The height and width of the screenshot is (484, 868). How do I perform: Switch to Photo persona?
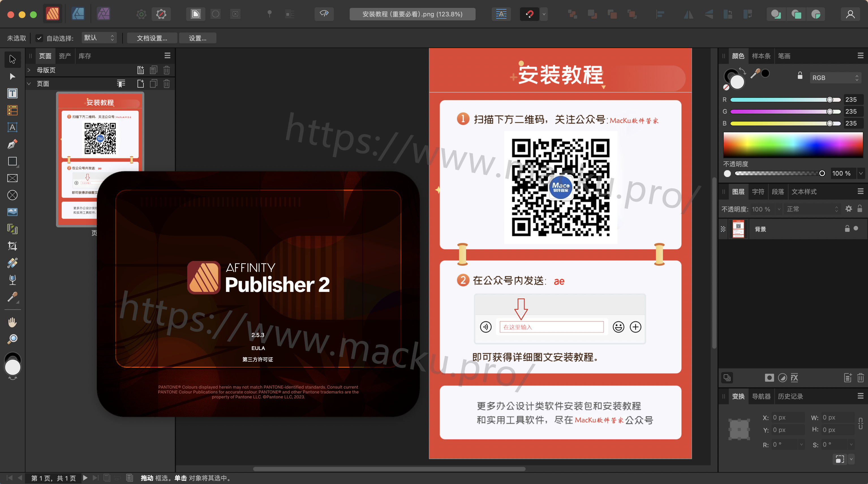(x=104, y=14)
